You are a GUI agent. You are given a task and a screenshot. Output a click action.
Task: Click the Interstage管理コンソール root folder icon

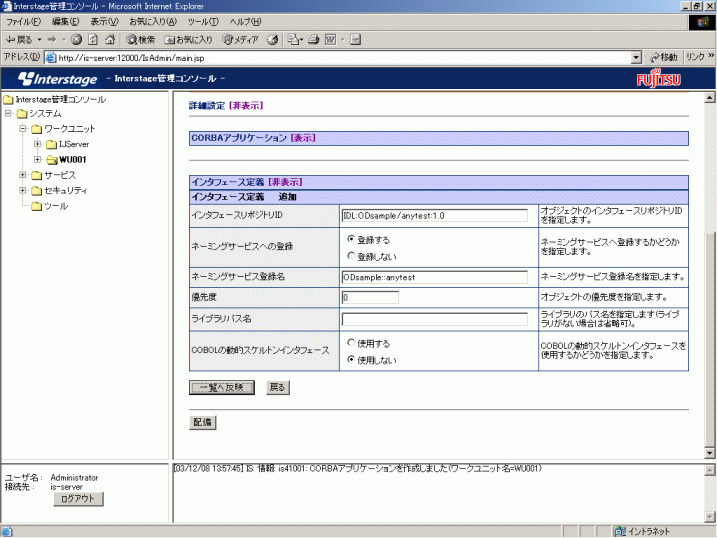pyautogui.click(x=8, y=99)
